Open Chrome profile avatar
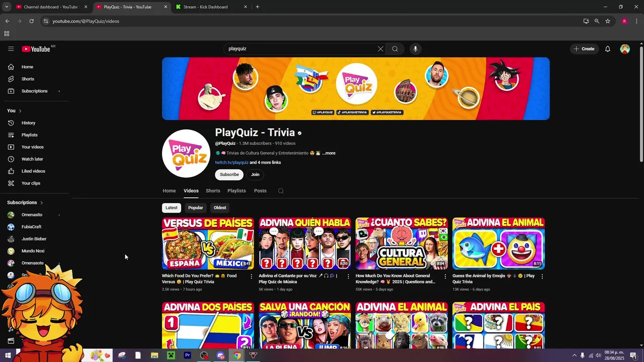 tap(624, 21)
